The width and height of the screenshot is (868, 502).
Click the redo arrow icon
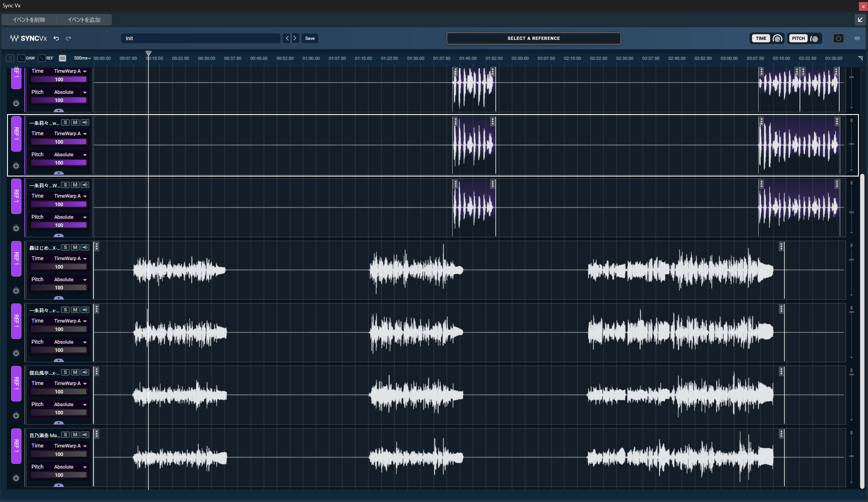[68, 38]
